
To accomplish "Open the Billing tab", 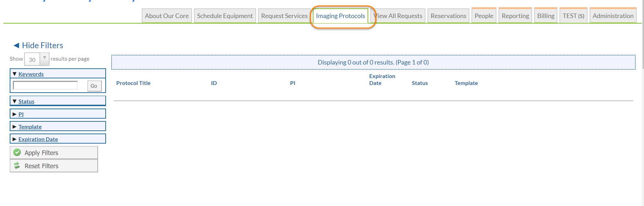I will 546,16.
